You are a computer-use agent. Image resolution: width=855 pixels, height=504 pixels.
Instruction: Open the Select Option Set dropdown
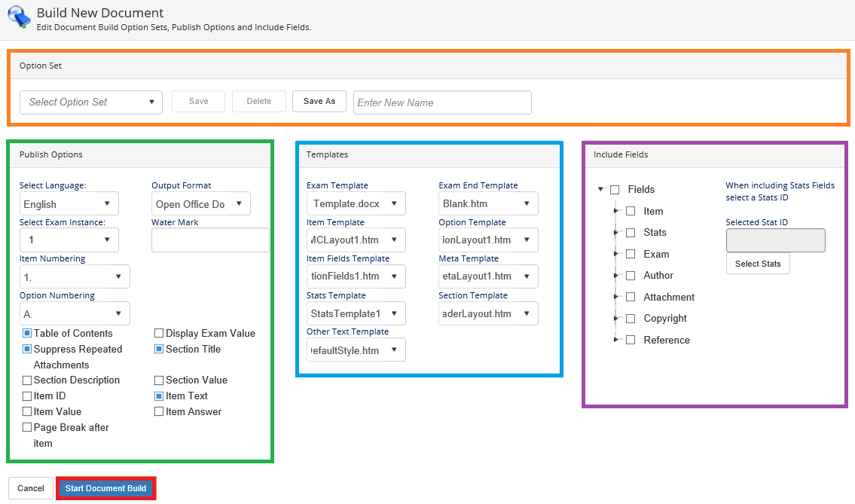91,102
